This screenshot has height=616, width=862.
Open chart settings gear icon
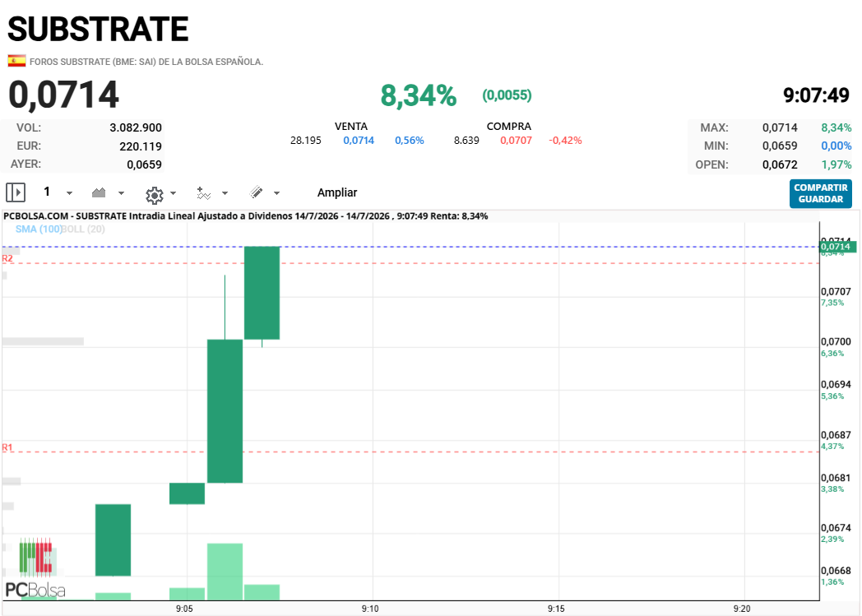click(155, 195)
